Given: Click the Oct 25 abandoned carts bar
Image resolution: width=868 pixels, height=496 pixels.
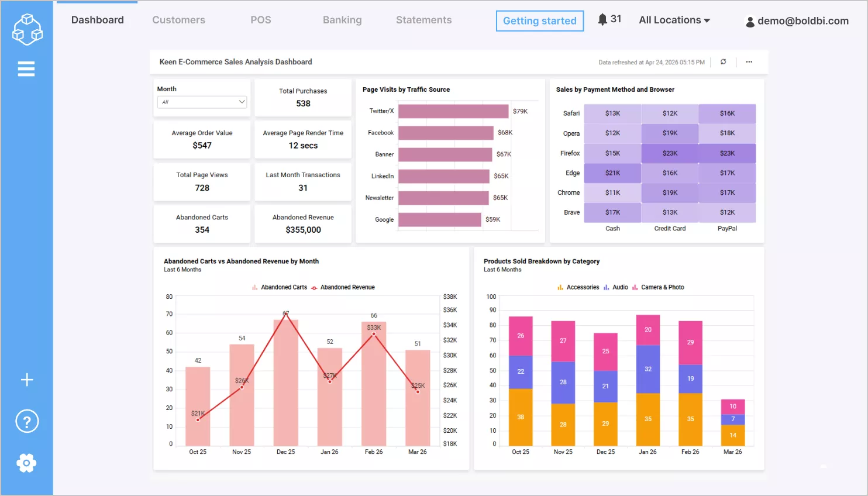Looking at the screenshot, I should point(198,407).
